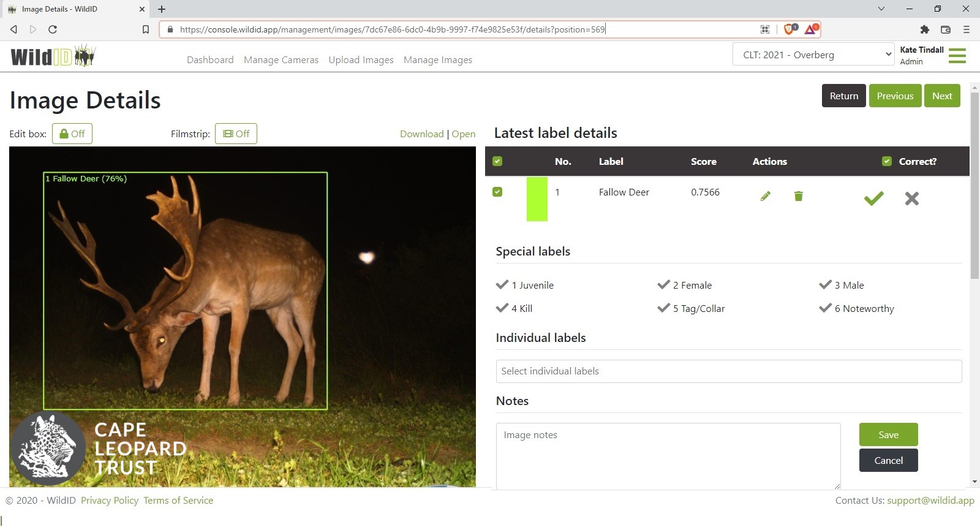Click the Score column header

point(703,161)
